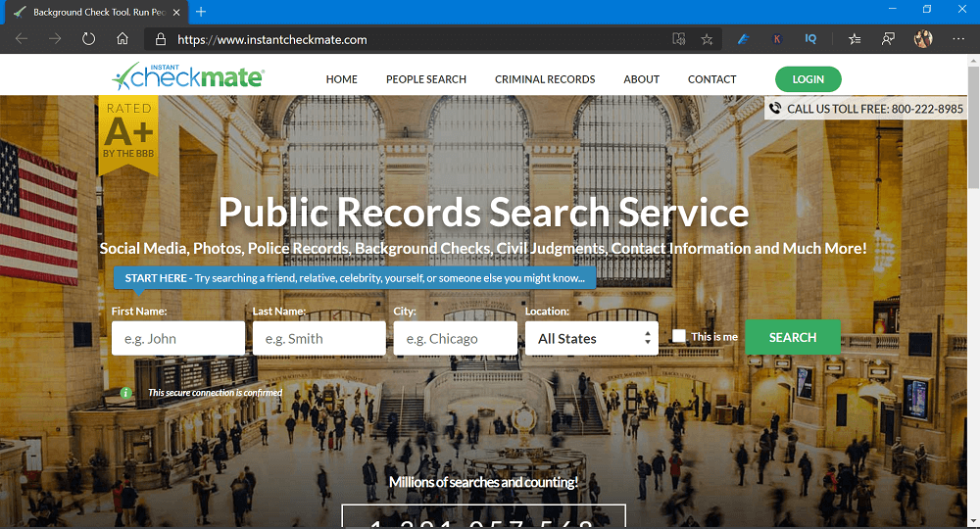The width and height of the screenshot is (980, 529).
Task: Click the Instant Checkmate logo
Action: [188, 76]
